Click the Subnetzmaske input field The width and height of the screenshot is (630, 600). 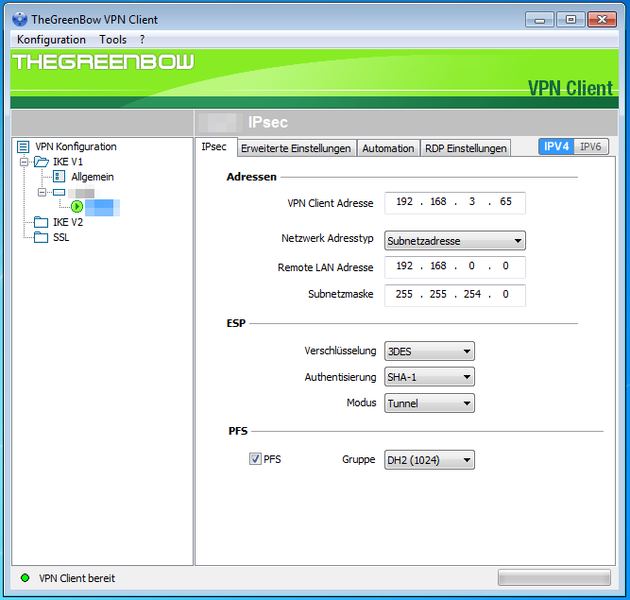pos(455,295)
